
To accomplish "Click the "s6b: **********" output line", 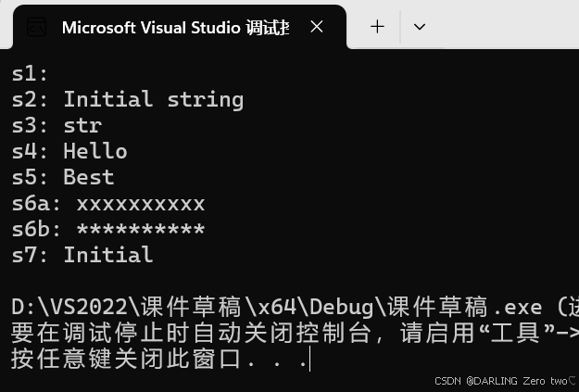I will [108, 229].
